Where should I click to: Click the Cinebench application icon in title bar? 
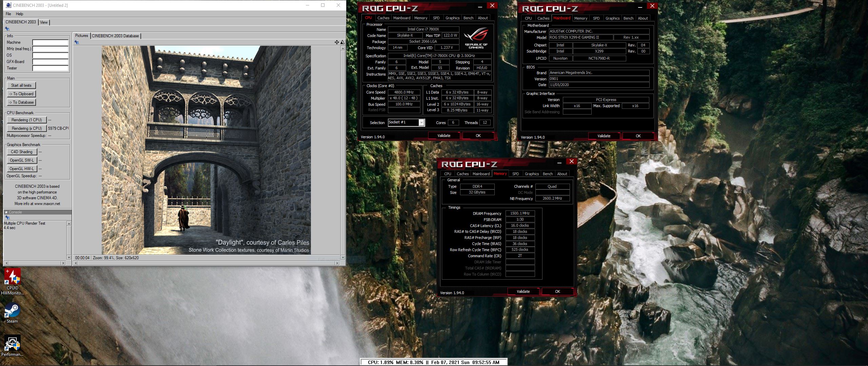pos(8,5)
